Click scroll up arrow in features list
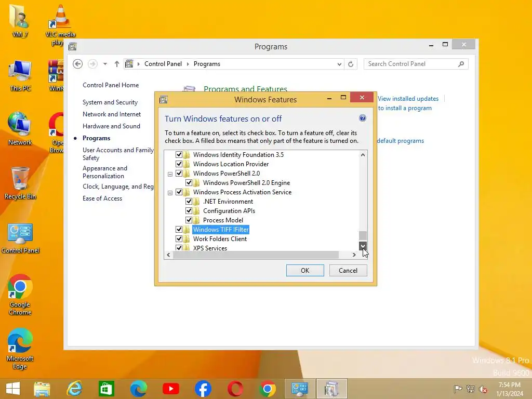This screenshot has width=532, height=399. pyautogui.click(x=363, y=155)
